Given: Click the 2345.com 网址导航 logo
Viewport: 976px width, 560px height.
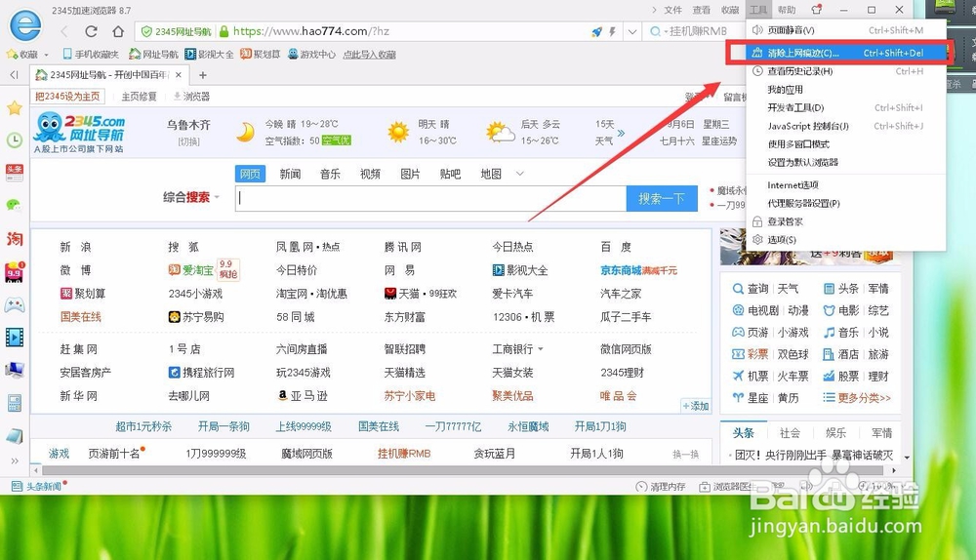Looking at the screenshot, I should (80, 133).
